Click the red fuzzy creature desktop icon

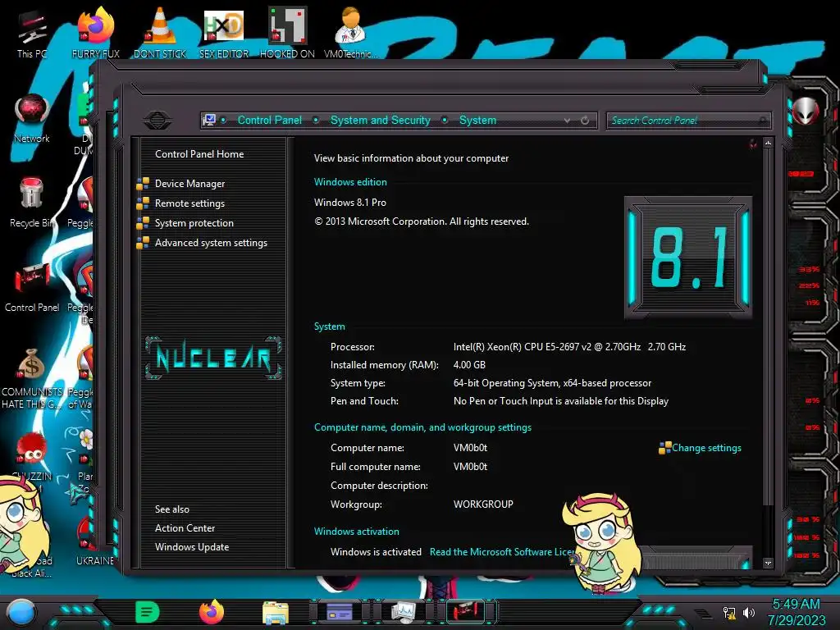31,449
